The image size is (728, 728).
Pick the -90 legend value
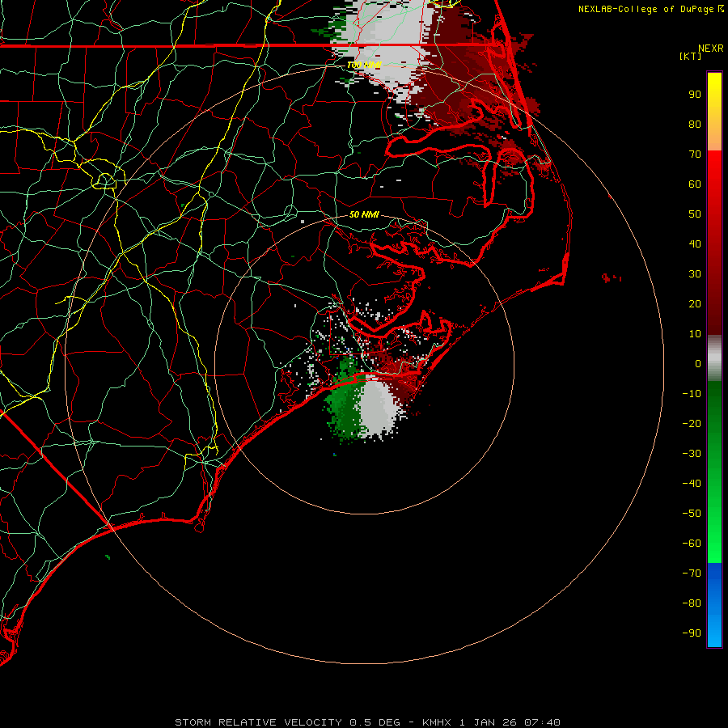(x=692, y=633)
